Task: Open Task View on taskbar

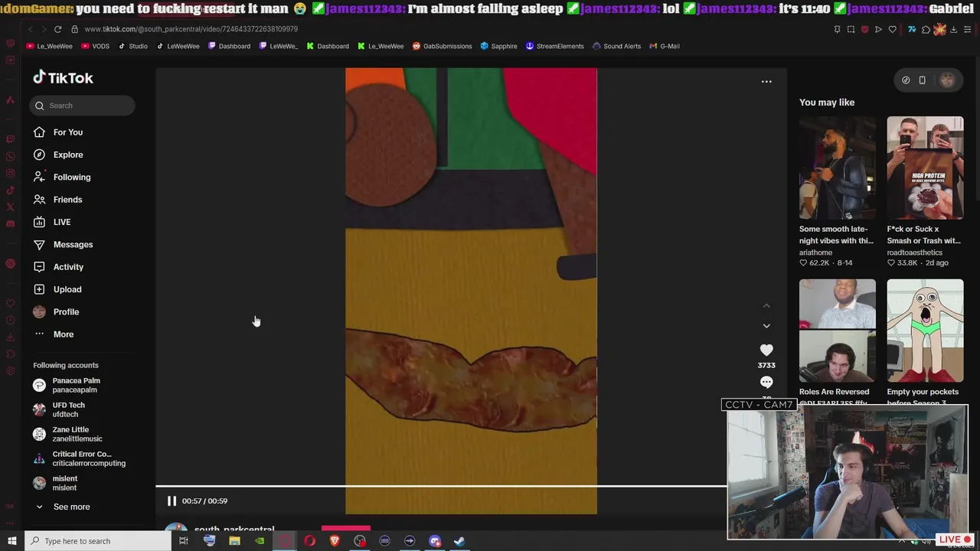Action: (184, 541)
